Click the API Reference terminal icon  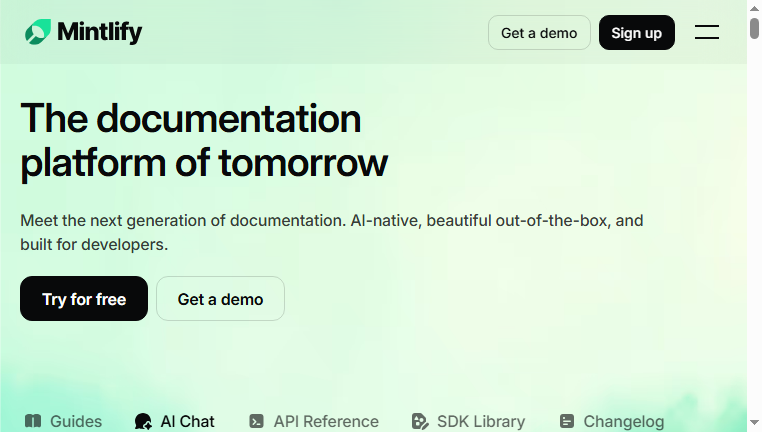257,421
